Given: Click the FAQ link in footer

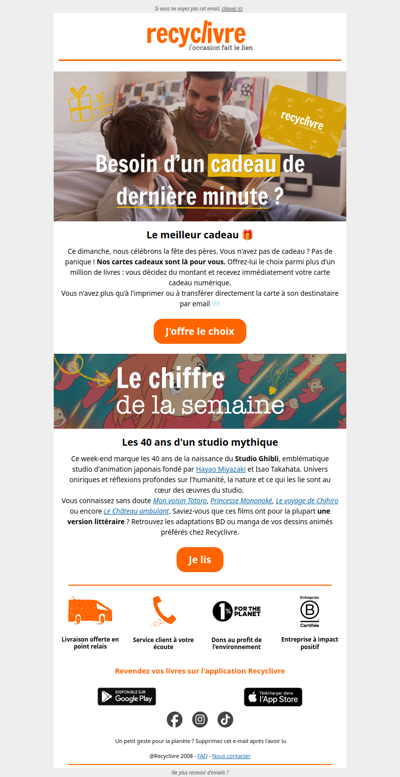Looking at the screenshot, I should [202, 756].
